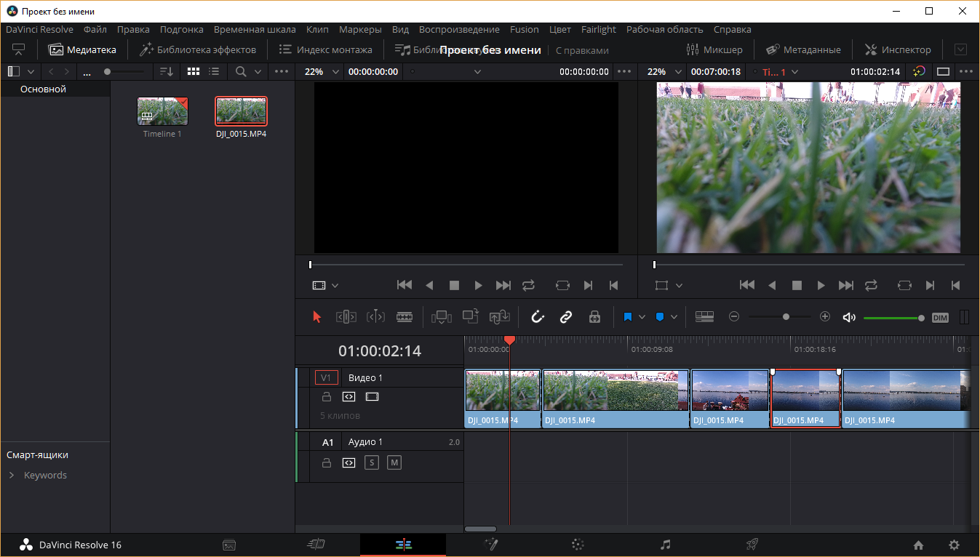The image size is (980, 557).
Task: Expand the top-right panel chevron
Action: point(960,49)
